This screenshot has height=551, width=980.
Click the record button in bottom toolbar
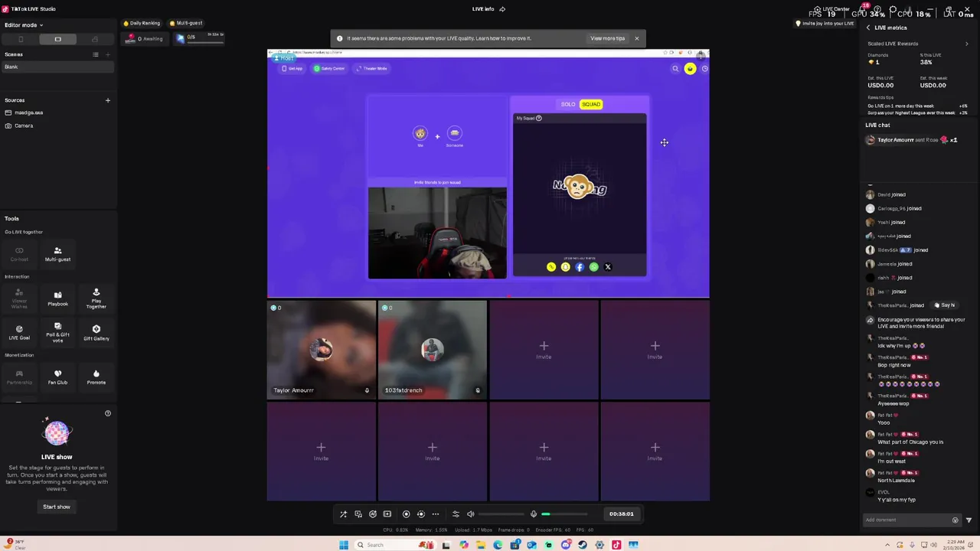coord(406,514)
